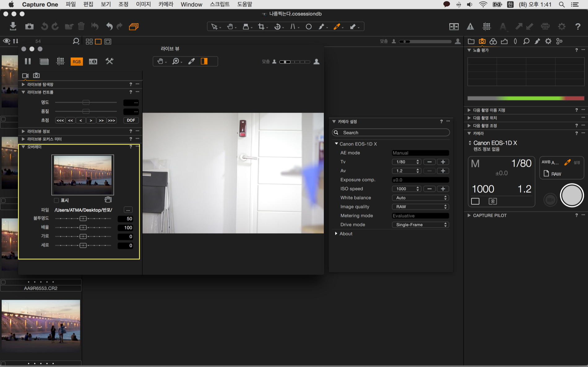This screenshot has width=588, height=367.
Task: Open the capture tool tab camera icon
Action: tap(482, 41)
